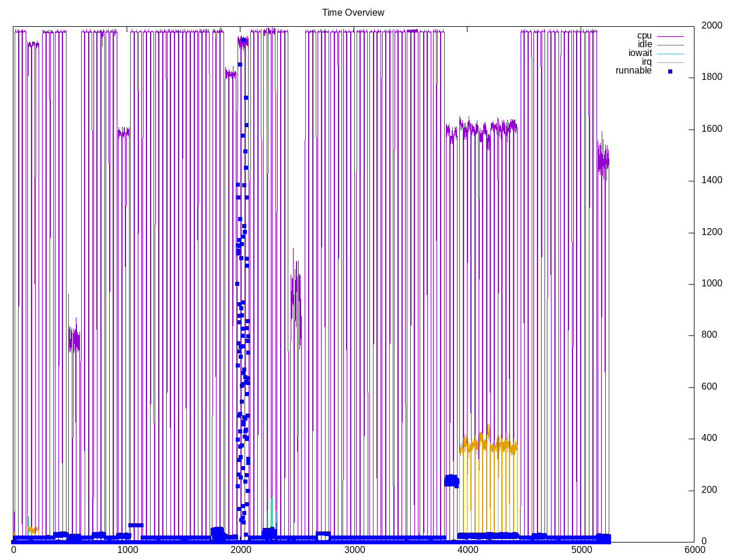747x560 pixels.
Task: Select the runnable legend label
Action: (x=633, y=71)
